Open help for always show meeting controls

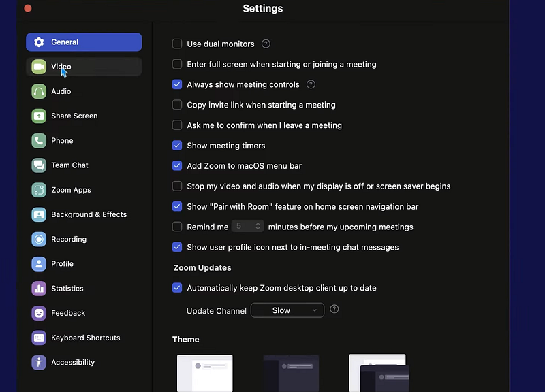[311, 84]
